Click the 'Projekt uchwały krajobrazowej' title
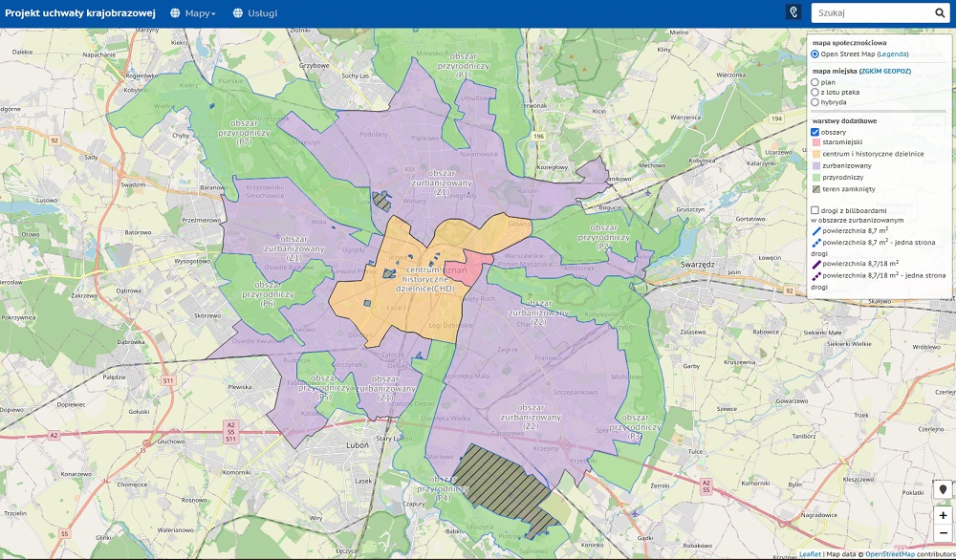This screenshot has width=956, height=560. (x=79, y=13)
